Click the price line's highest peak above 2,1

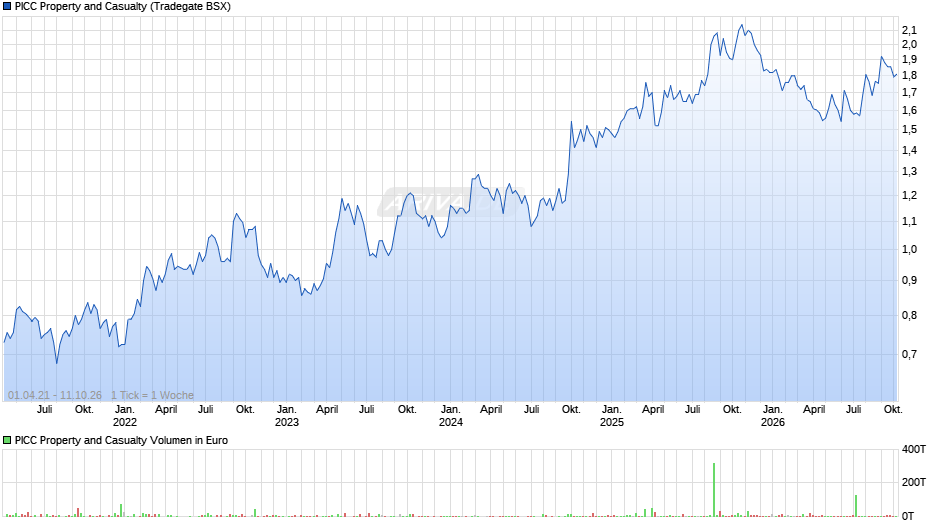[742, 25]
